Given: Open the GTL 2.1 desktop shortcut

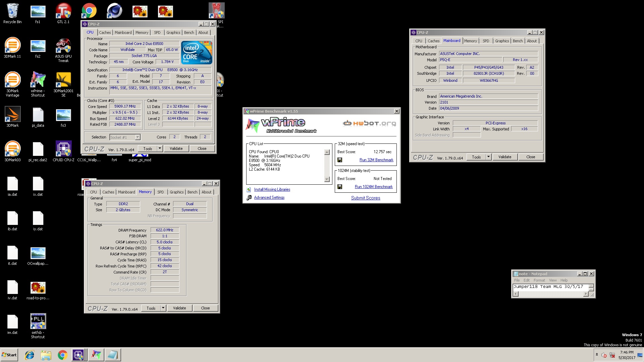Looking at the screenshot, I should point(63,13).
